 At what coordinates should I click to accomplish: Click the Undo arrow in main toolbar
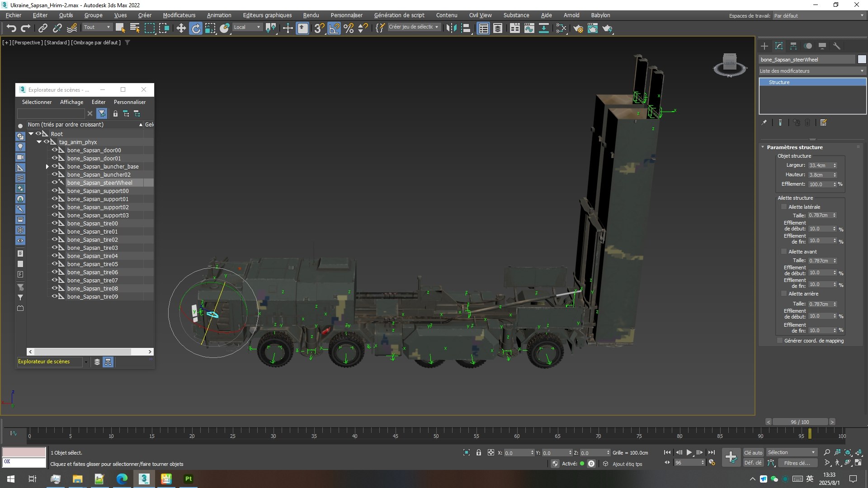[x=11, y=28]
